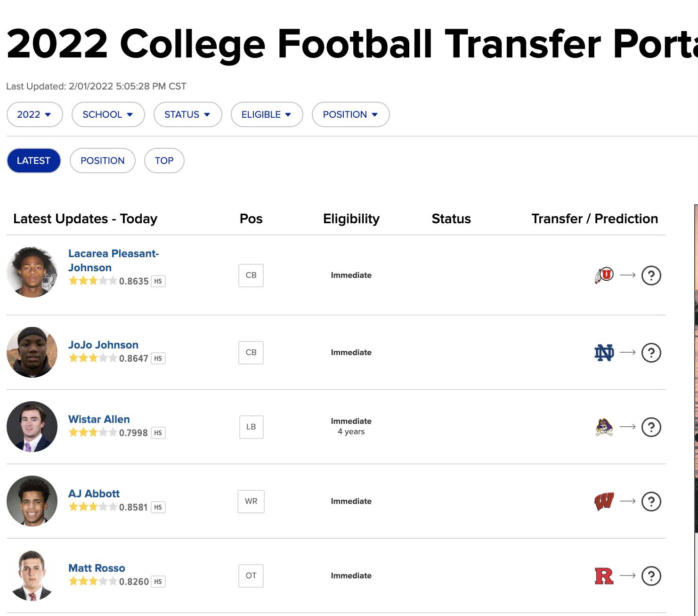This screenshot has height=616, width=698.
Task: Switch to the TOP tab
Action: pos(164,161)
